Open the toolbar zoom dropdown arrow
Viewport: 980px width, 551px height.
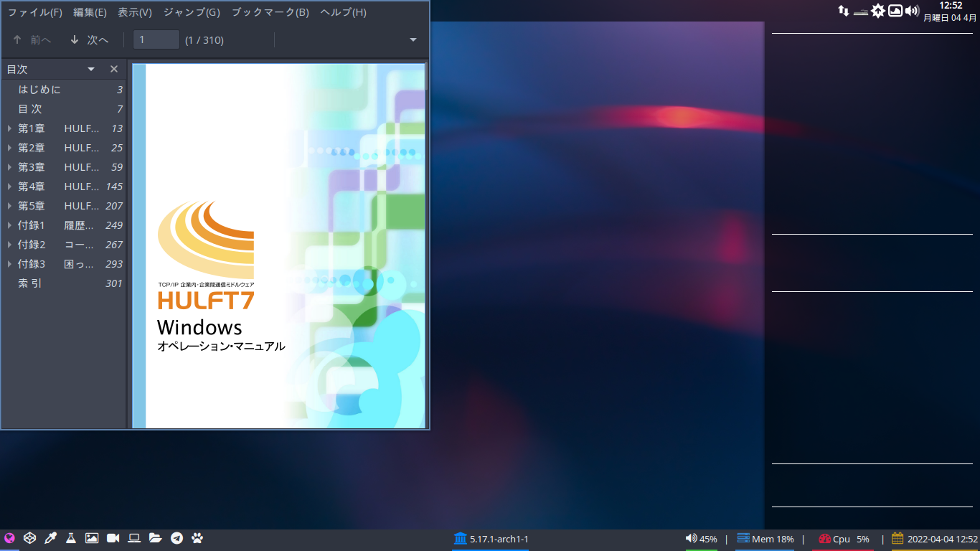pos(413,40)
